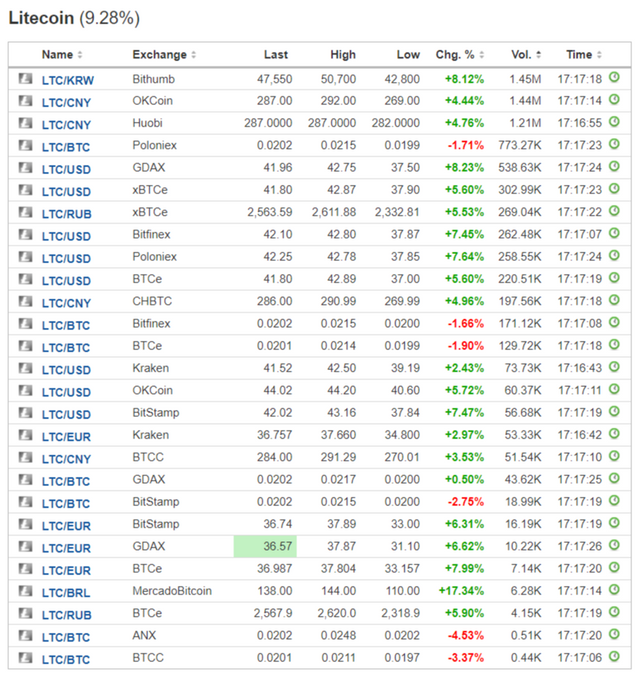Click the MercadoBitcoin exchange name
This screenshot has width=640, height=678.
(x=172, y=591)
